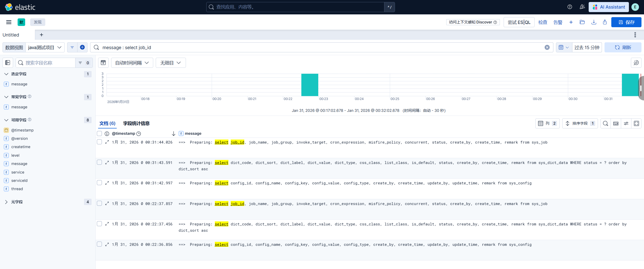
Task: Open the 检查 inspect menu item
Action: (543, 22)
